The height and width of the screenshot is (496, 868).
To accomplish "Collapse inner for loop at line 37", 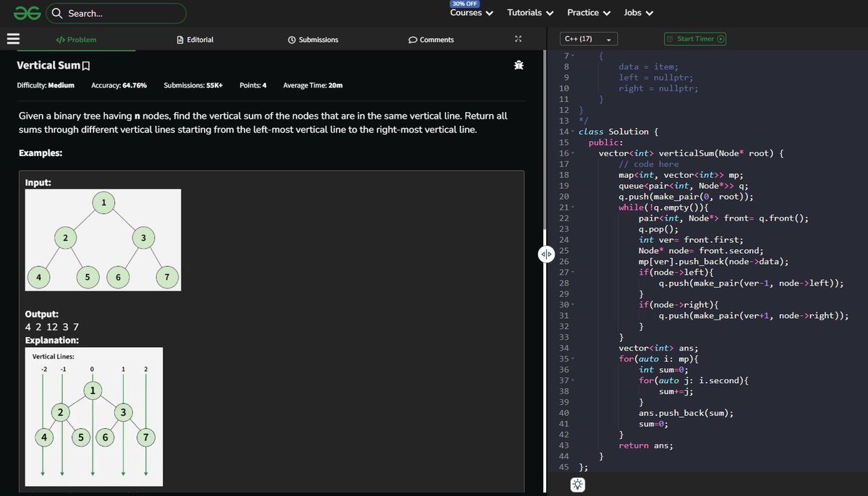I will tap(572, 380).
